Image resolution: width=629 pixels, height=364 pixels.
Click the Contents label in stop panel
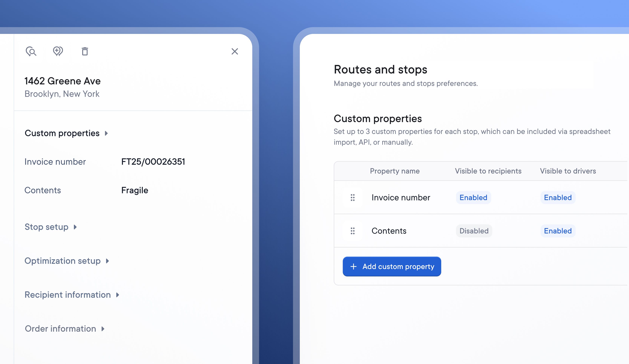coord(42,190)
